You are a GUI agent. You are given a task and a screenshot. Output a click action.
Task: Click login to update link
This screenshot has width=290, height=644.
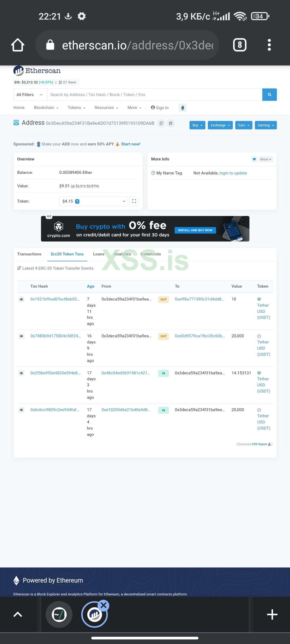(x=233, y=173)
